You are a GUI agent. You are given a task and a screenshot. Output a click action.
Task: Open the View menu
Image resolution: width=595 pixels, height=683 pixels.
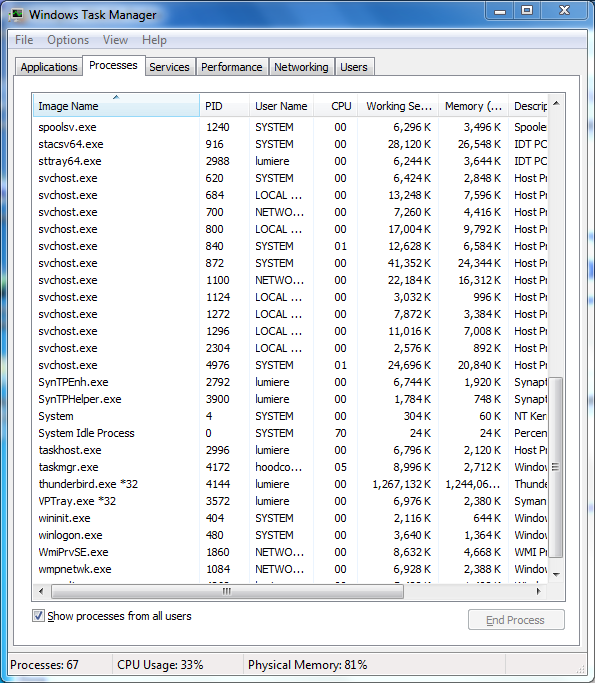coord(115,40)
